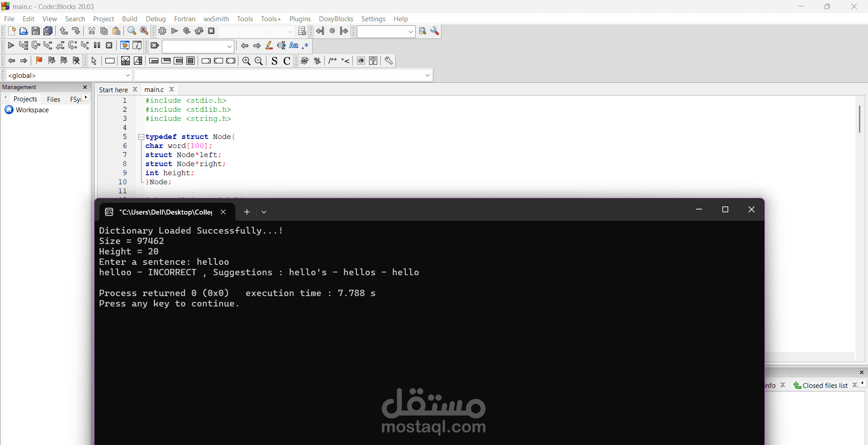Open terminal tab options chevron
The height and width of the screenshot is (445, 868).
coord(264,212)
